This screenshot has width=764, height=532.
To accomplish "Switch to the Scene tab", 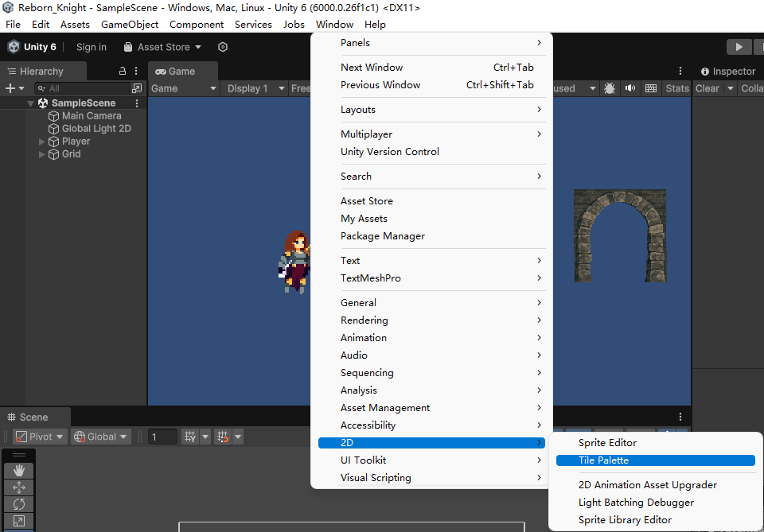I will (x=33, y=417).
